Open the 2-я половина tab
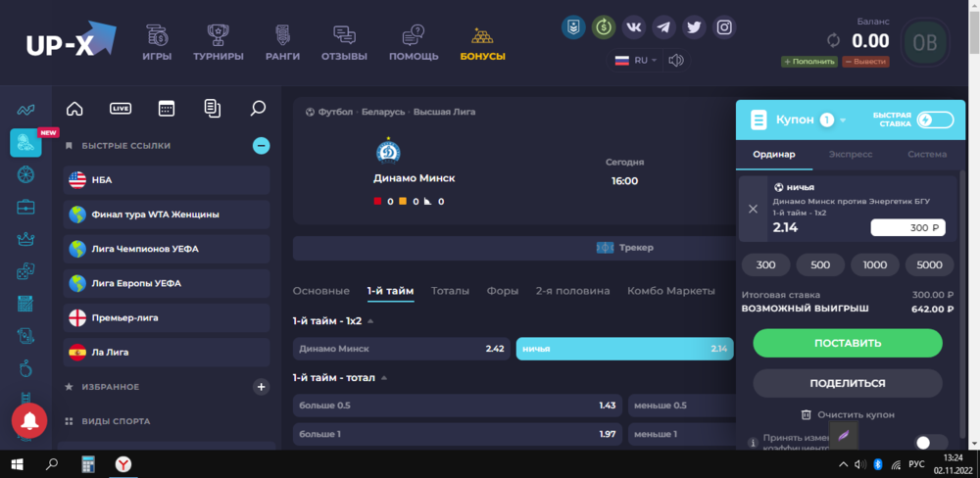Screen dimensions: 980x478 [x=572, y=291]
